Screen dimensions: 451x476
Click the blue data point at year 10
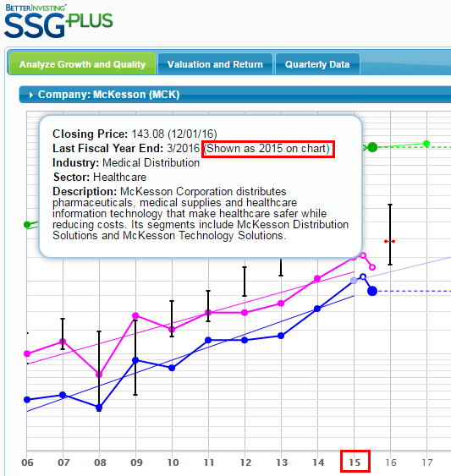pyautogui.click(x=172, y=368)
